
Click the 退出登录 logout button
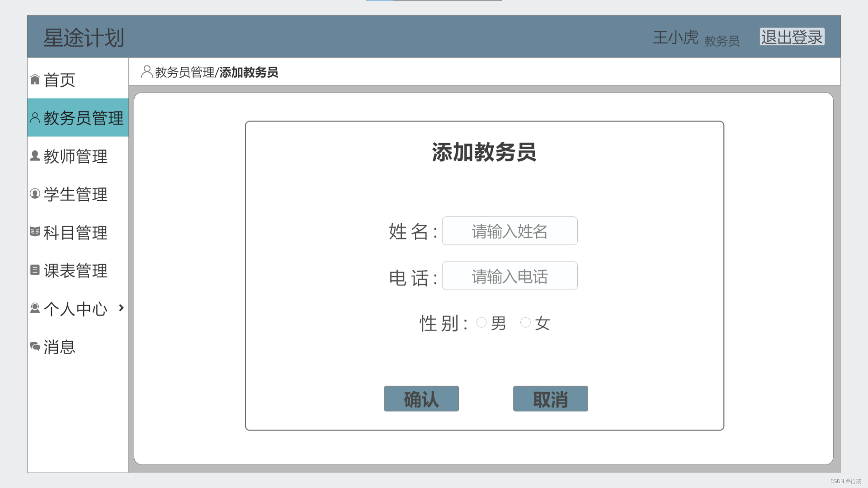pyautogui.click(x=792, y=37)
